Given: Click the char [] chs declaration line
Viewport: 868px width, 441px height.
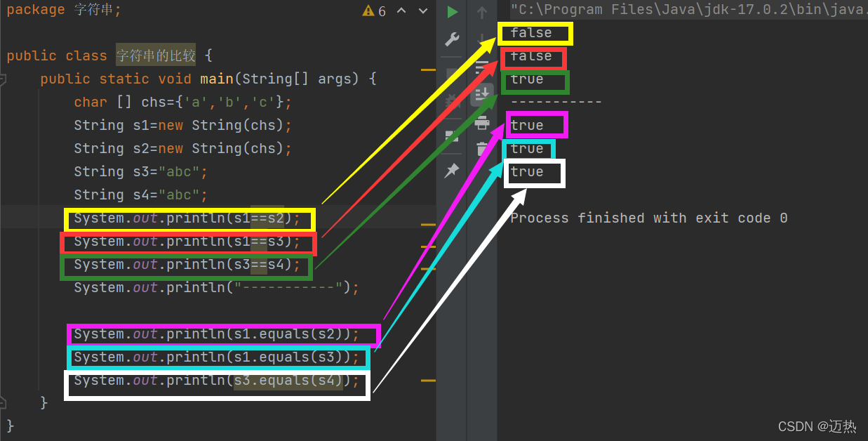Looking at the screenshot, I should [x=182, y=102].
